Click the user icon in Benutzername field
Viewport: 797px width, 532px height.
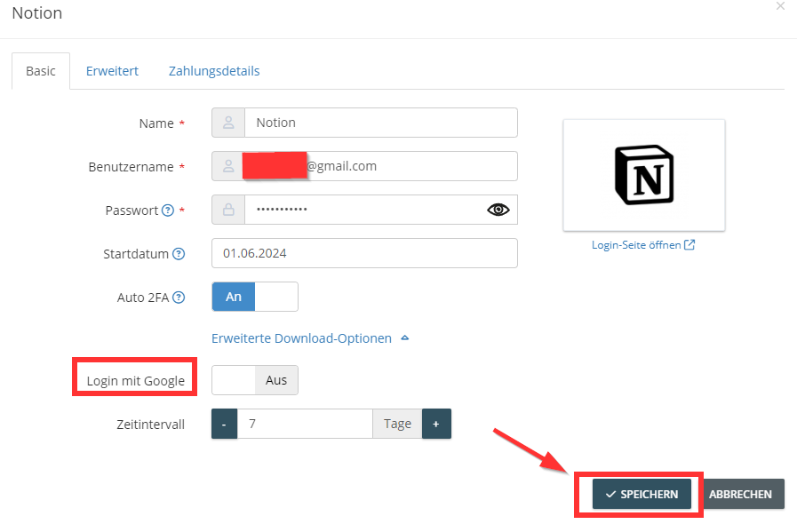228,166
